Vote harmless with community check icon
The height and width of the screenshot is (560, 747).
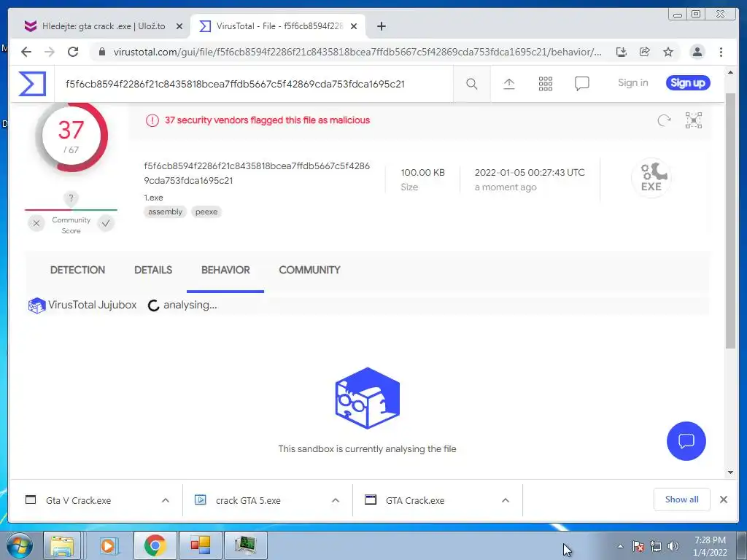[106, 223]
